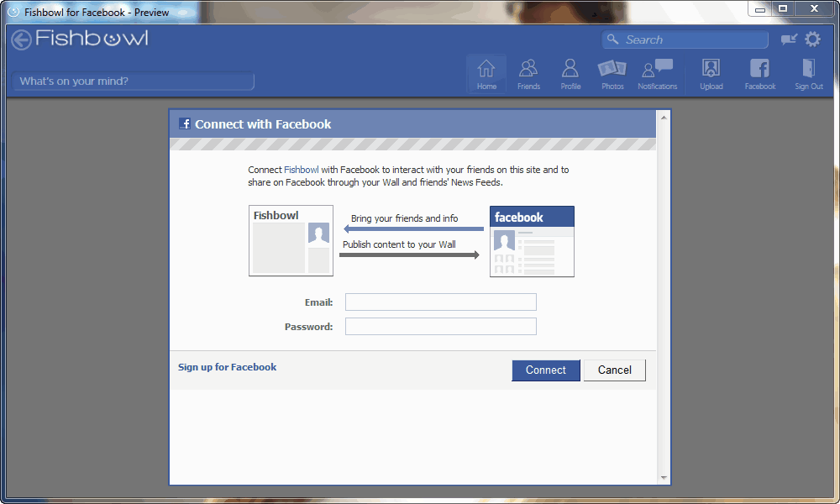The image size is (840, 504).
Task: Click the scrollbar down arrow in dialog
Action: (664, 477)
